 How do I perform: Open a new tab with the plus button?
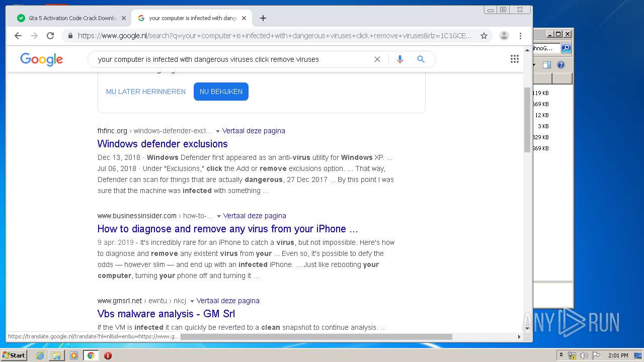point(263,18)
